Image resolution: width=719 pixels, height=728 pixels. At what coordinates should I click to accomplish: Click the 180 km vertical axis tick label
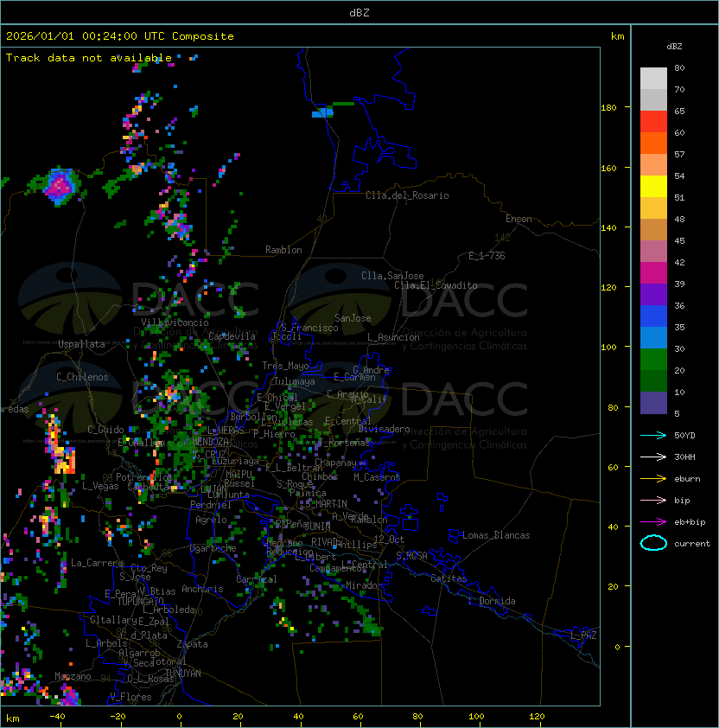tap(608, 108)
